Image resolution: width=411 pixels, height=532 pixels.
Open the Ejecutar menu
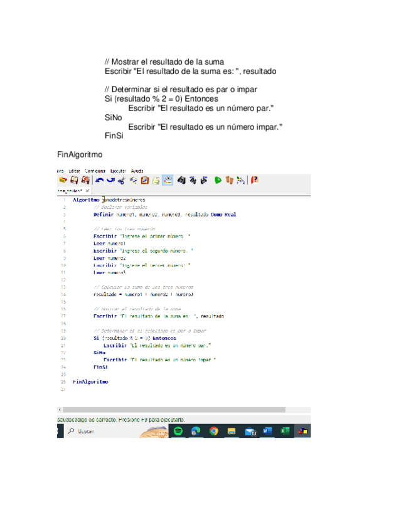point(118,171)
